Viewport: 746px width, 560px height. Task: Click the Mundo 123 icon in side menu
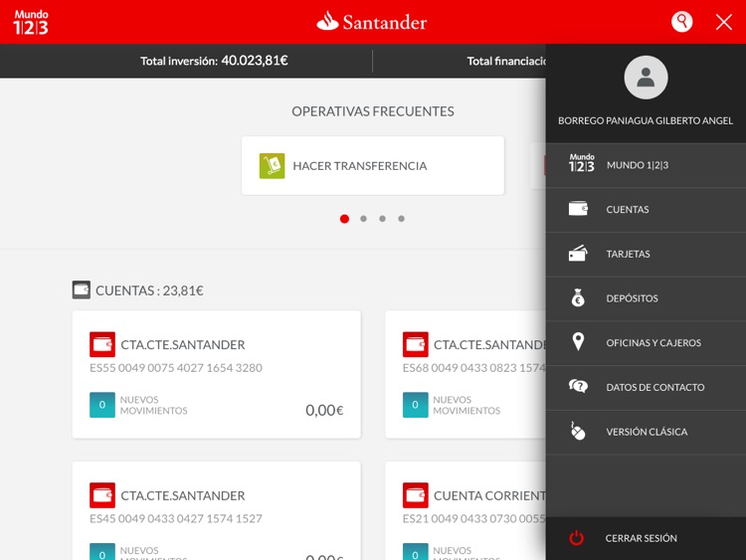pyautogui.click(x=582, y=163)
